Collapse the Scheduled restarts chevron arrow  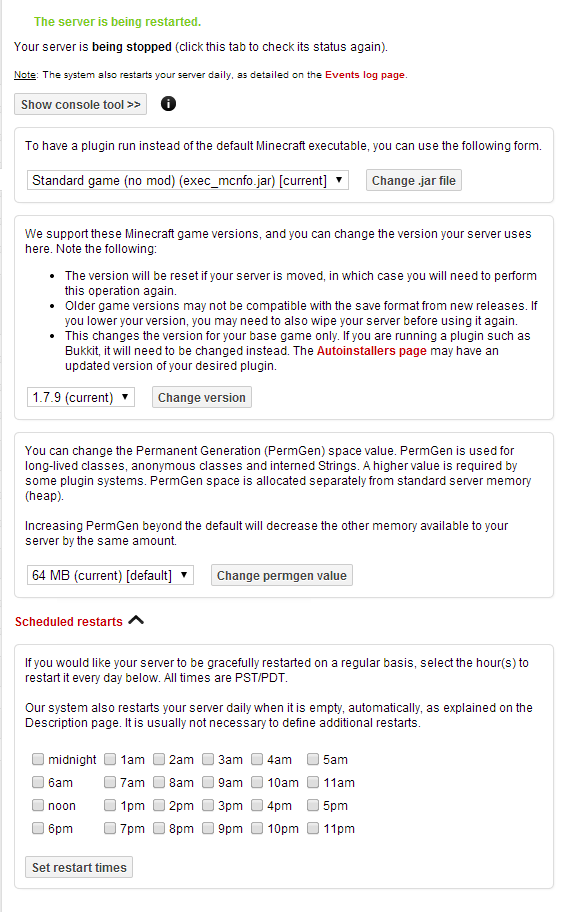(x=136, y=620)
